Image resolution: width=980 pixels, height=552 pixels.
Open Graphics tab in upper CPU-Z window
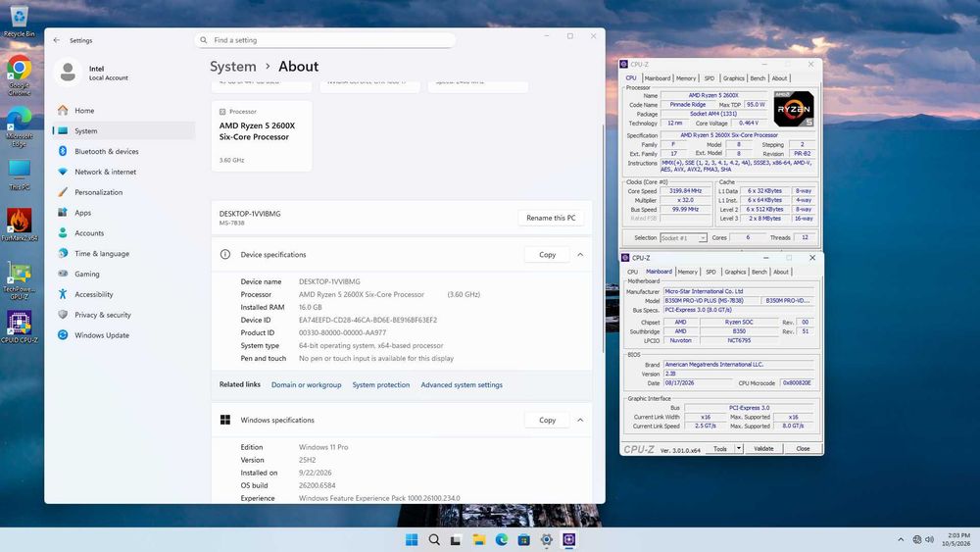tap(734, 78)
